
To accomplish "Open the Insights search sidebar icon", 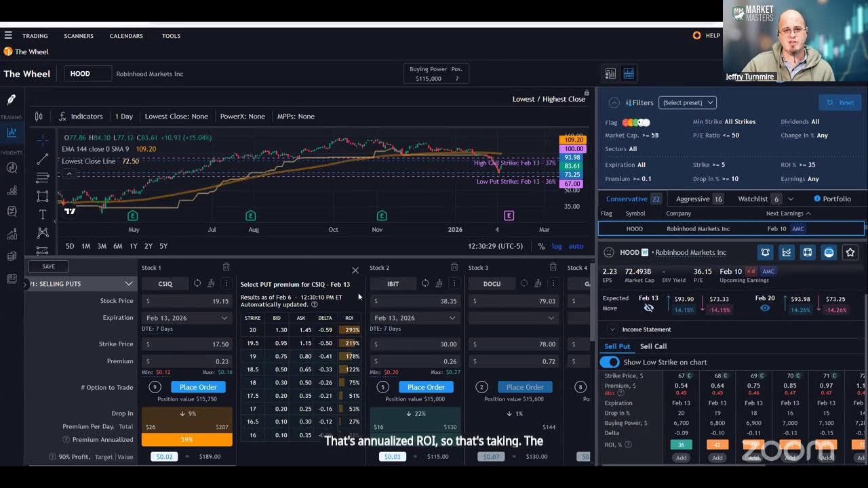I will (x=12, y=167).
